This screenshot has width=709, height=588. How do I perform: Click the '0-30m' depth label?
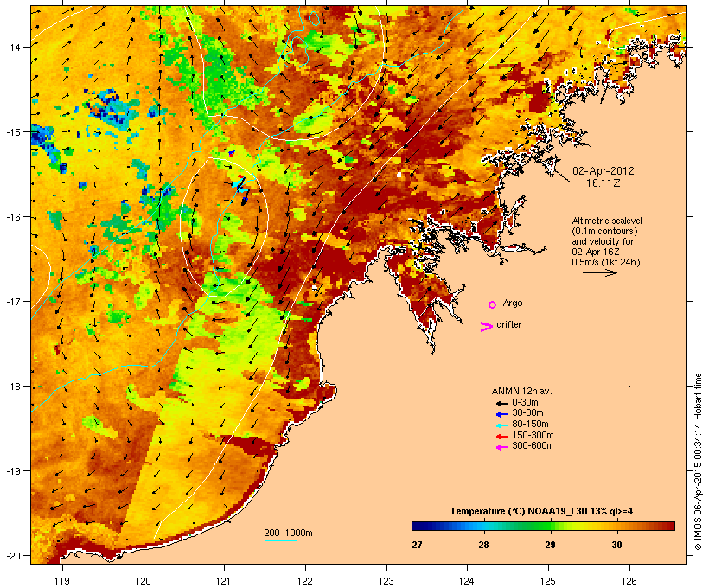pos(525,402)
